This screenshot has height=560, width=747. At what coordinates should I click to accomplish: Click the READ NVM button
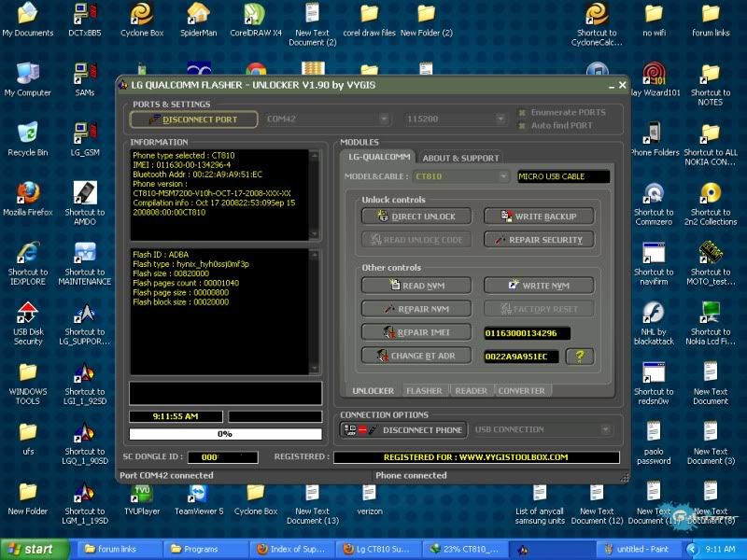(416, 286)
